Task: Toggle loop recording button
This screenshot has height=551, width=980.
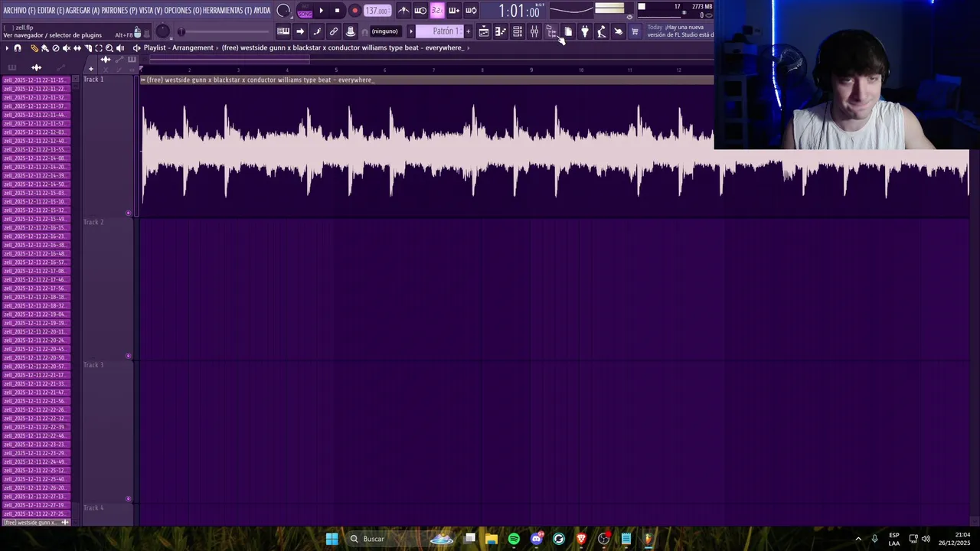Action: (x=471, y=11)
